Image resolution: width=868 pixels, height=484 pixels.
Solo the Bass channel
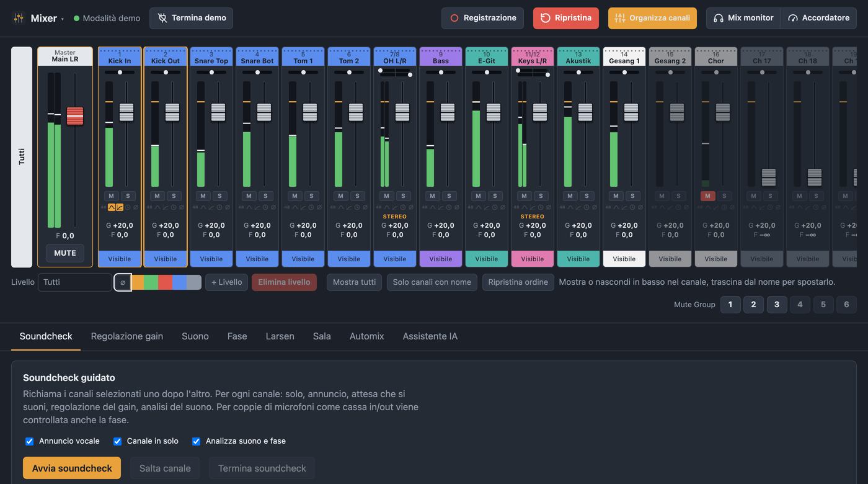tap(449, 196)
